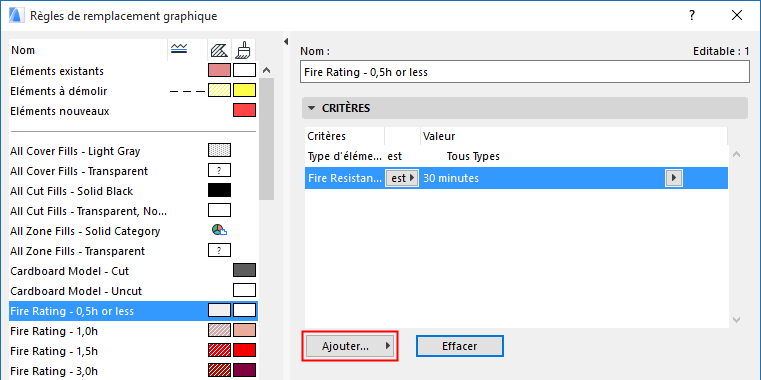Viewport: 761px width, 380px height.
Task: Click criteria list scroll up arrow
Action: pos(736,155)
